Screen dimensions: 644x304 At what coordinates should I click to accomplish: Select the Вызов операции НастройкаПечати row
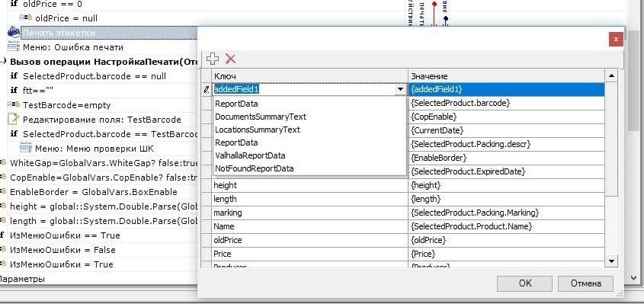click(104, 62)
